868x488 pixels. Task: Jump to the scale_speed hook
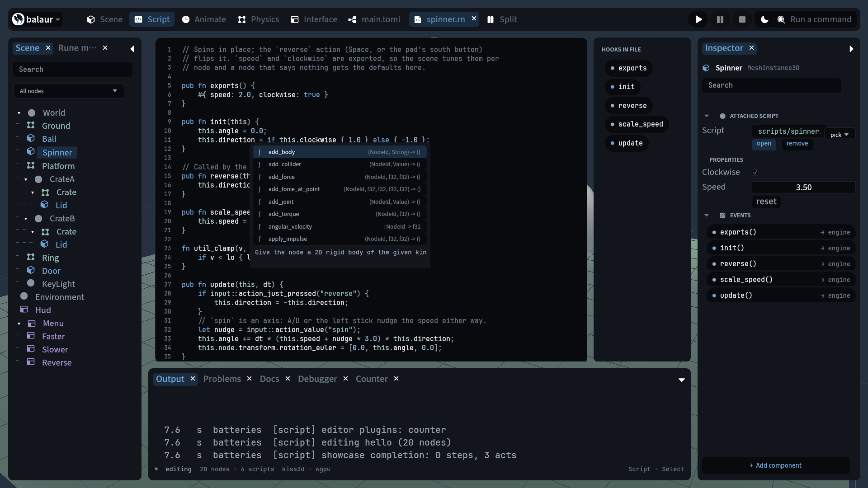(637, 124)
